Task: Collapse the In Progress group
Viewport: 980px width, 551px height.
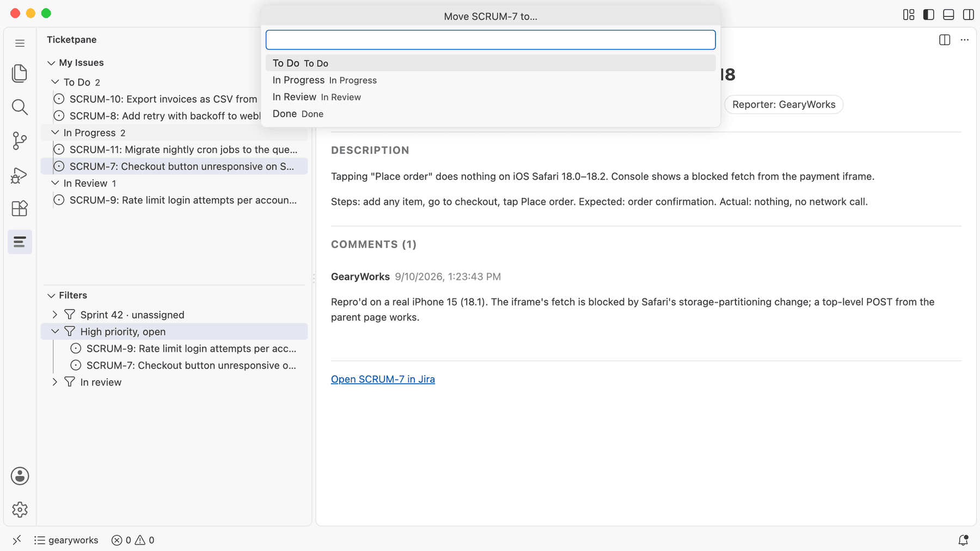Action: click(55, 132)
